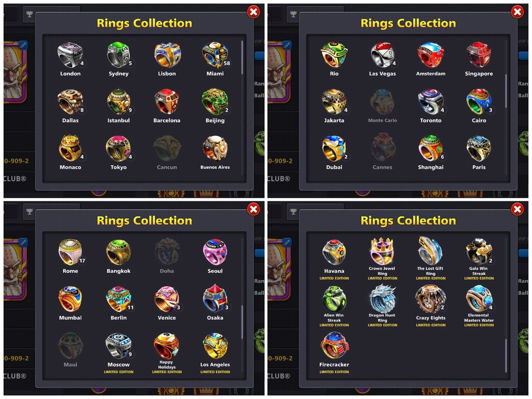Click the Lisbon ring icon
The height and width of the screenshot is (399, 532).
167,55
